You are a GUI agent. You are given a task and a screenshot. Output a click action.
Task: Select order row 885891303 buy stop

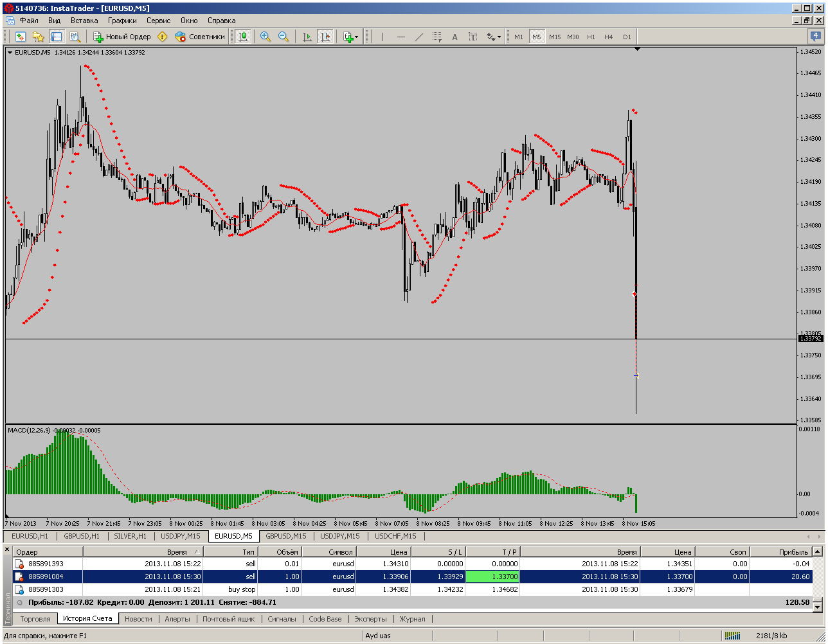411,589
